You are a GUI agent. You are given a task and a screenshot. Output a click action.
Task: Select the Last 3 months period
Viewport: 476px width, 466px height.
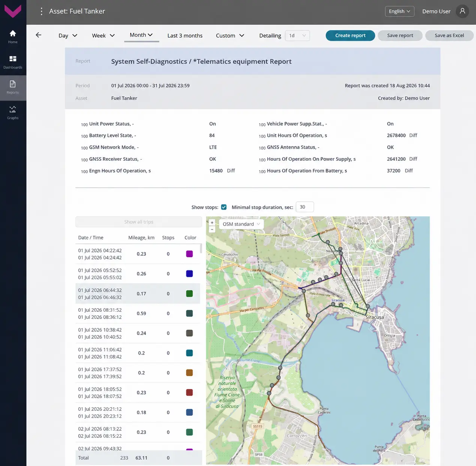185,35
